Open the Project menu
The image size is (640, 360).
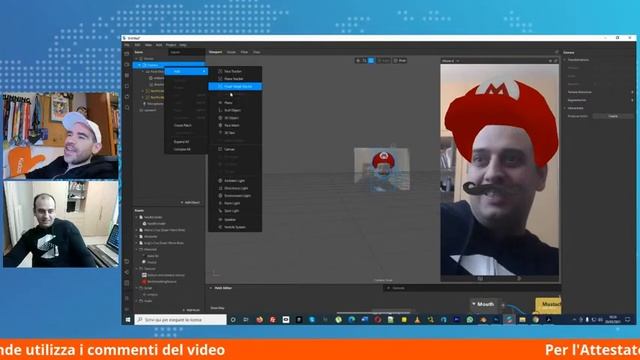click(171, 45)
